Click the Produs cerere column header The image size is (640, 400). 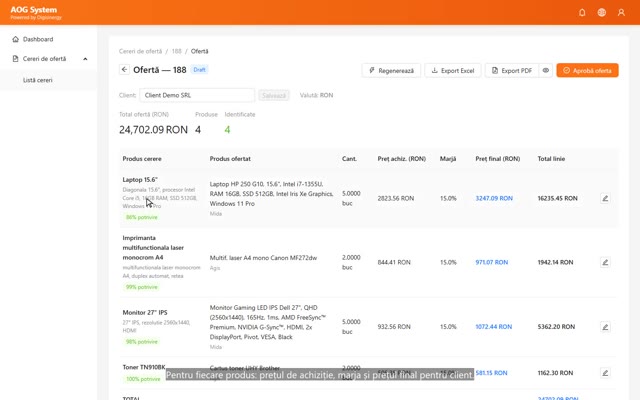(142, 159)
